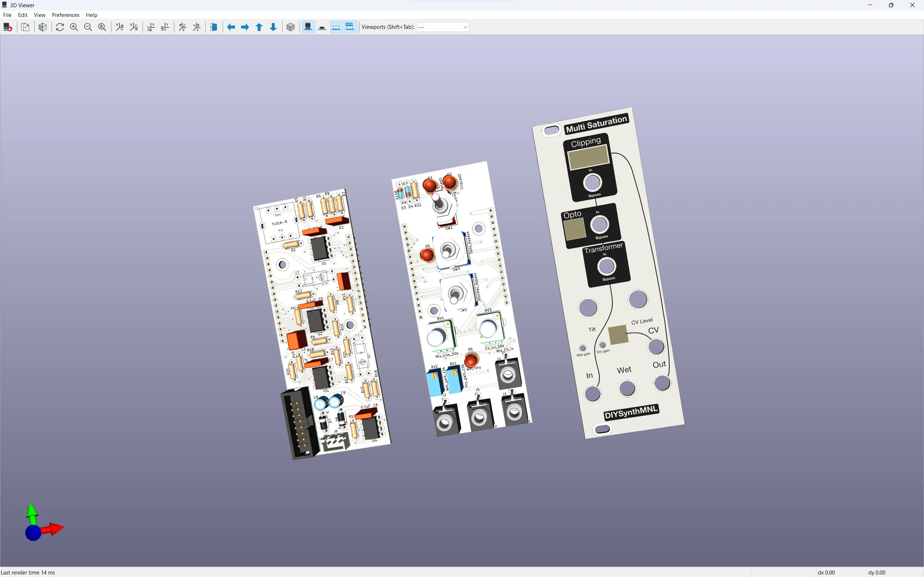
Task: Rotate the board clockwise around X axis
Action: (x=119, y=27)
